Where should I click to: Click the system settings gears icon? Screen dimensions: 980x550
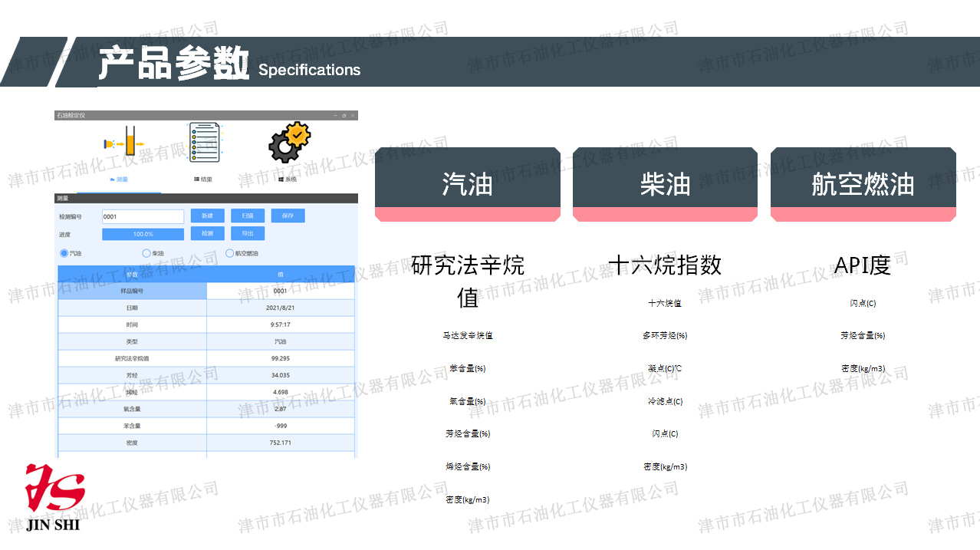coord(289,142)
